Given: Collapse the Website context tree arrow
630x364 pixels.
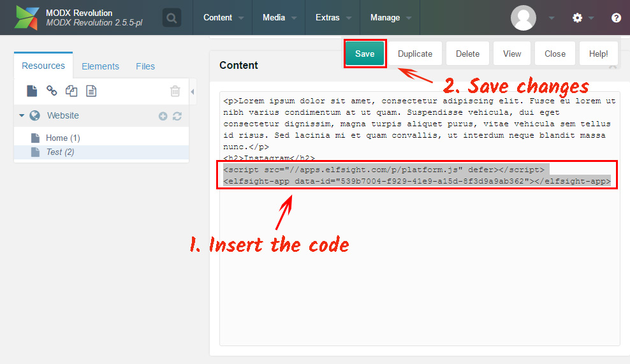Looking at the screenshot, I should click(x=22, y=115).
